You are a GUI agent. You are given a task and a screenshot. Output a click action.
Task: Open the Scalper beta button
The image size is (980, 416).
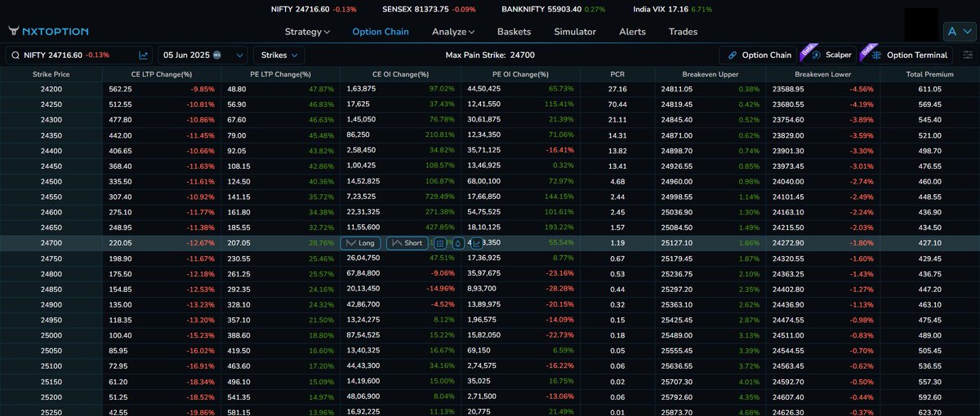pos(831,55)
